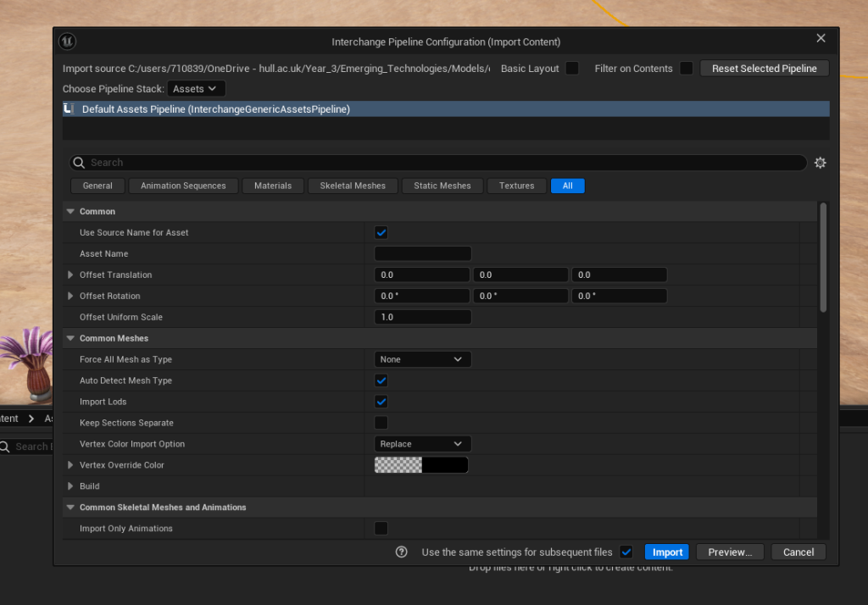868x605 pixels.
Task: Expand the Offset Translation row
Action: coord(70,275)
